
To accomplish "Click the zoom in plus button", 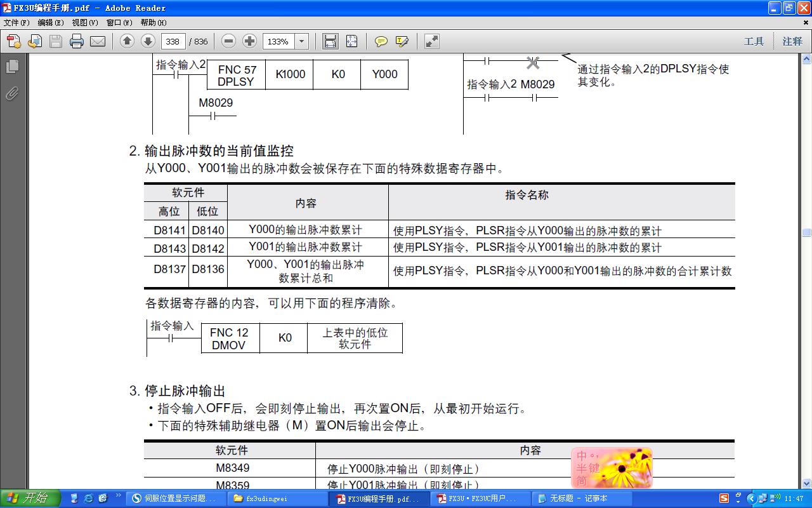I will pyautogui.click(x=250, y=41).
